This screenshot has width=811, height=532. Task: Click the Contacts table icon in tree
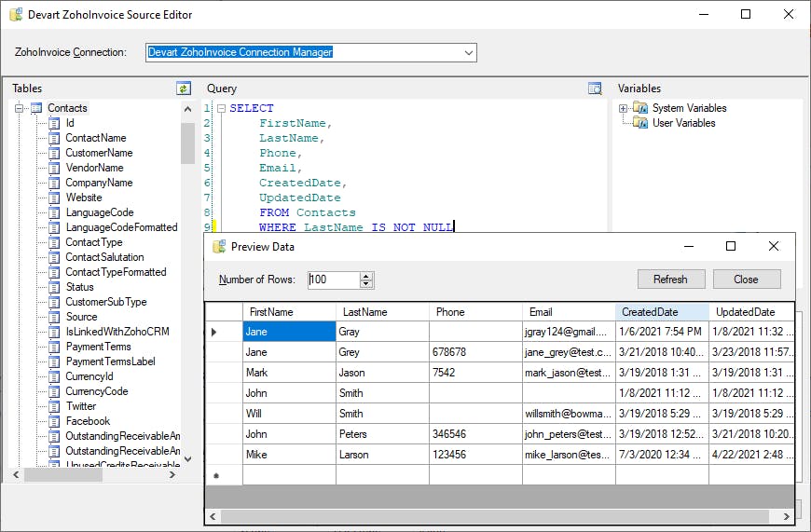point(36,108)
